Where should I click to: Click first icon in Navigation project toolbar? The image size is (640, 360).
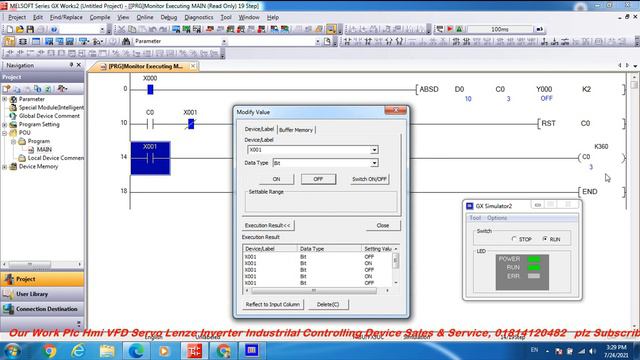point(7,89)
